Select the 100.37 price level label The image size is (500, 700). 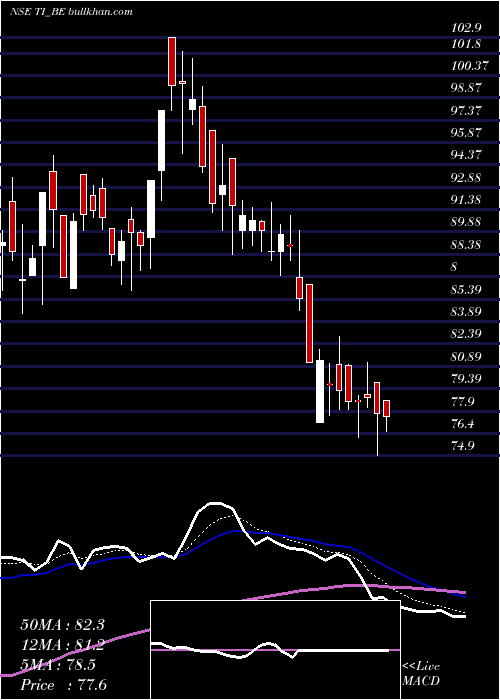coord(471,66)
